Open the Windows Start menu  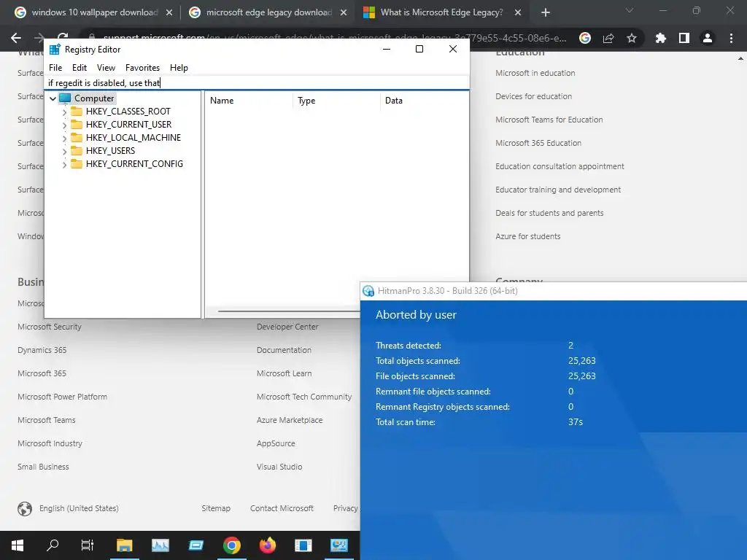18,545
